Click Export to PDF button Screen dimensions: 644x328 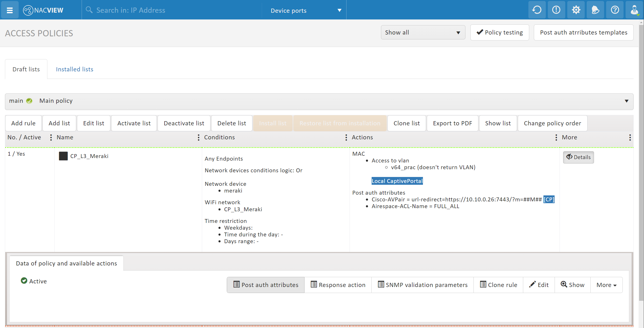pyautogui.click(x=452, y=123)
